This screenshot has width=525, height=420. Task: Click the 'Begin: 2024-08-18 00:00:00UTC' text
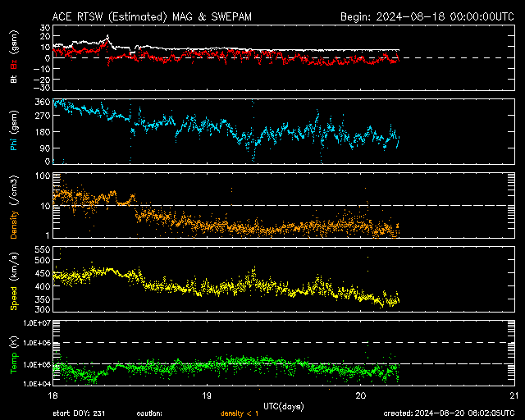427,16
